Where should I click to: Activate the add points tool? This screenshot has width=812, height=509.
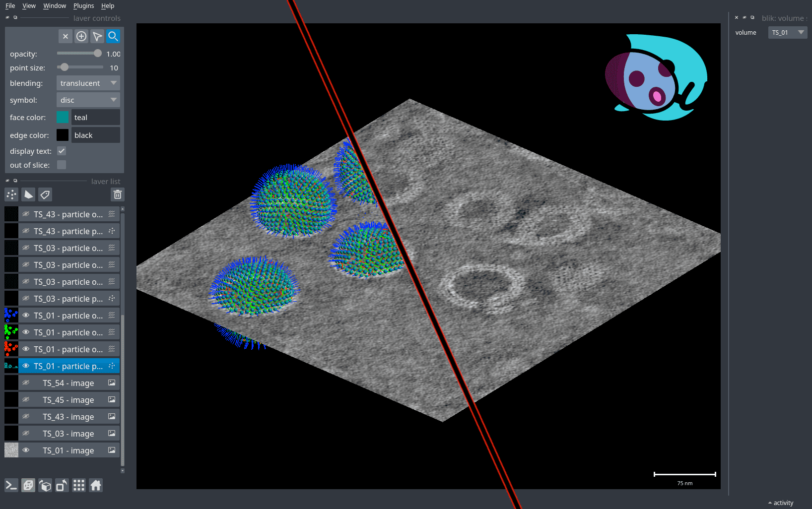click(x=81, y=36)
